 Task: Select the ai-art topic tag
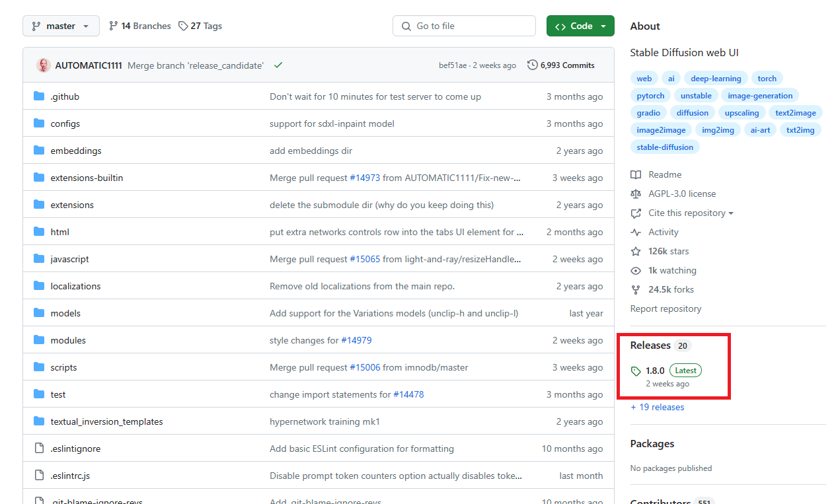pyautogui.click(x=760, y=130)
